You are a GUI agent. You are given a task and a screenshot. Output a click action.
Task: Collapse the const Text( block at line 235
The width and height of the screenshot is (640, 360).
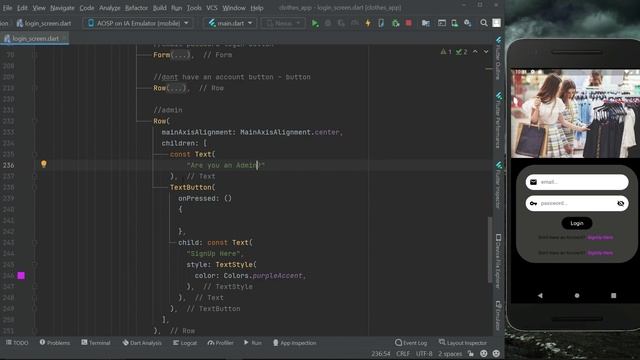[35, 154]
